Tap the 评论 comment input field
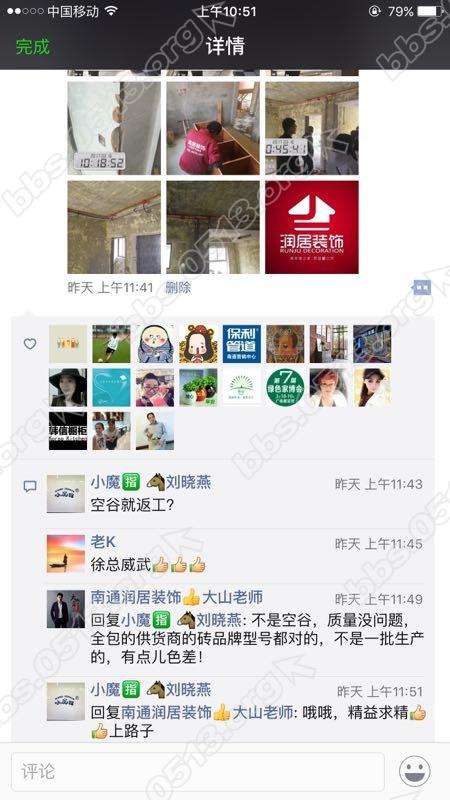The height and width of the screenshot is (800, 450). tap(198, 771)
